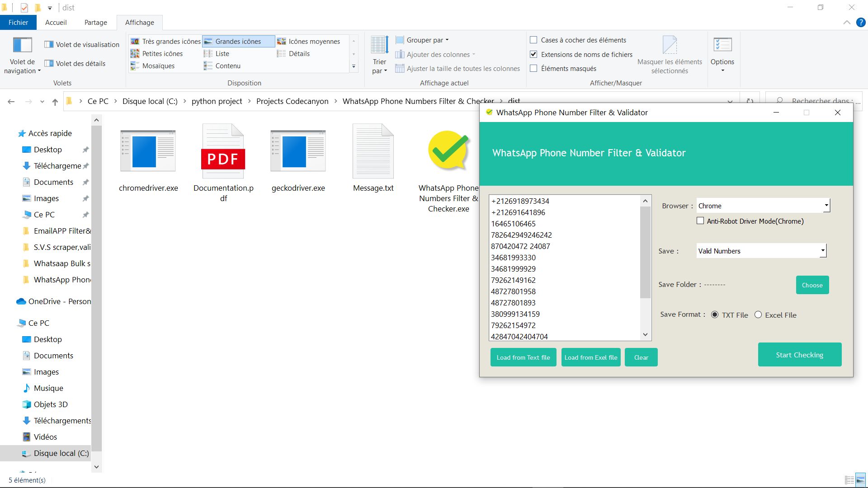
Task: Choose Icônes moyennes layout
Action: click(308, 41)
